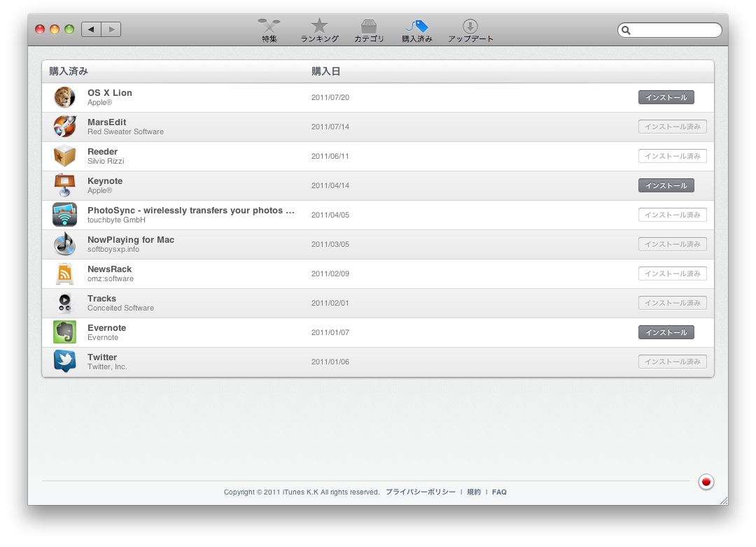Switch to the ランキング tab
Screen dimensions: 756x547
click(x=319, y=31)
